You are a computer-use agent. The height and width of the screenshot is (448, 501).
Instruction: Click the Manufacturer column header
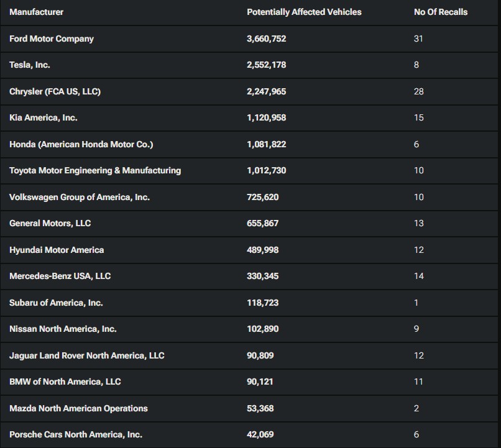click(36, 12)
